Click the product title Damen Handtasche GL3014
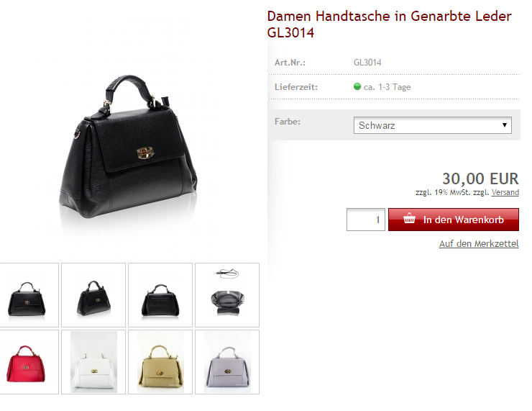 point(389,24)
